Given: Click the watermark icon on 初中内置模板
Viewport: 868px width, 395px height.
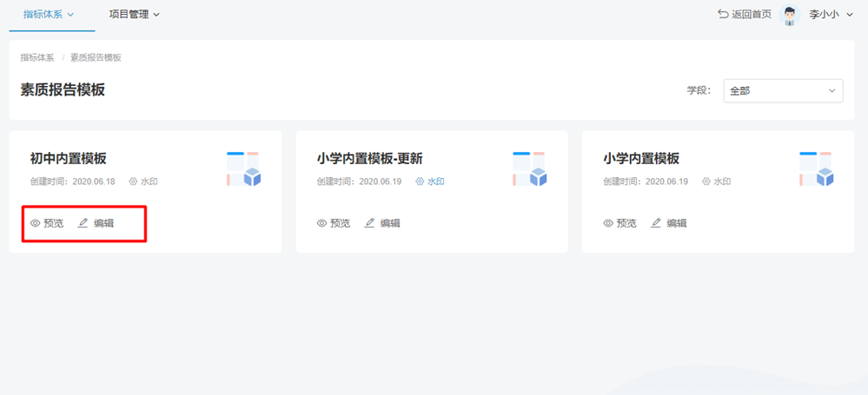Looking at the screenshot, I should click(133, 181).
